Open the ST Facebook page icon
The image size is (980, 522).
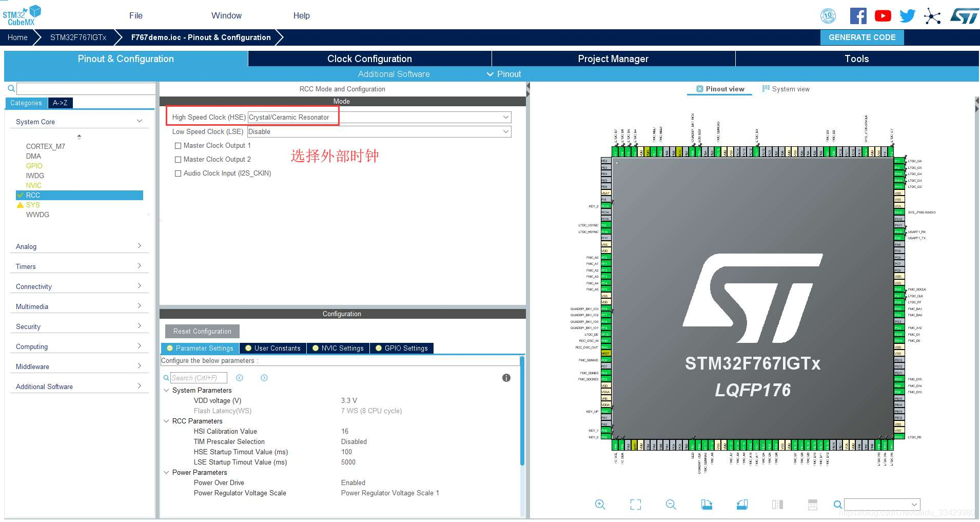pyautogui.click(x=858, y=16)
